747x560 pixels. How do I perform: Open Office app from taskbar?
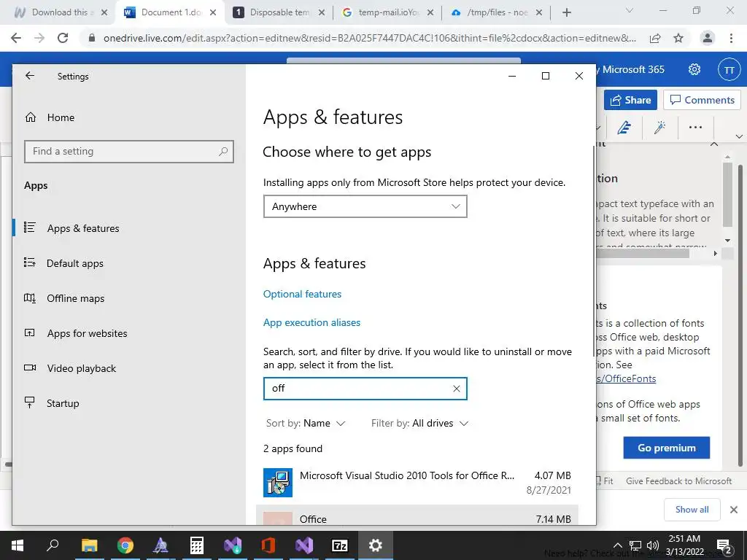[268, 545]
